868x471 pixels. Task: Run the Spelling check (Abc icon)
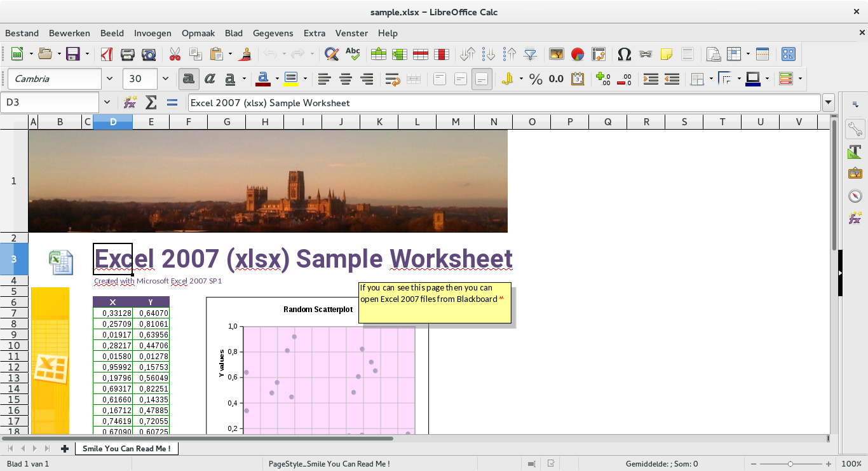tap(352, 54)
